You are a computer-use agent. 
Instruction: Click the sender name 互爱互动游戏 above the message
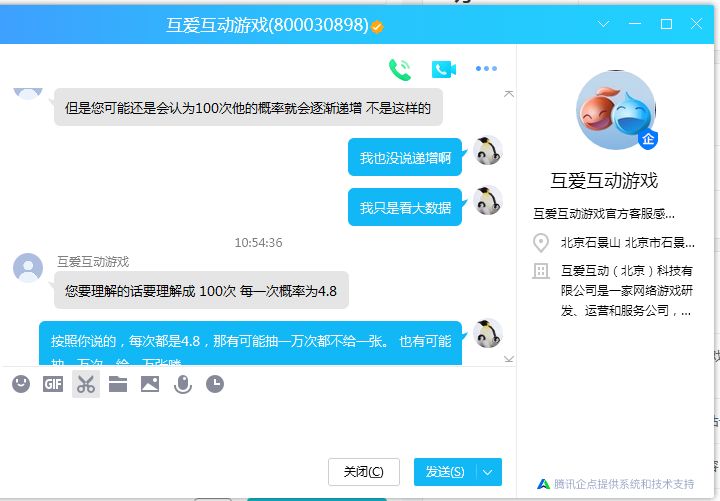[x=93, y=262]
